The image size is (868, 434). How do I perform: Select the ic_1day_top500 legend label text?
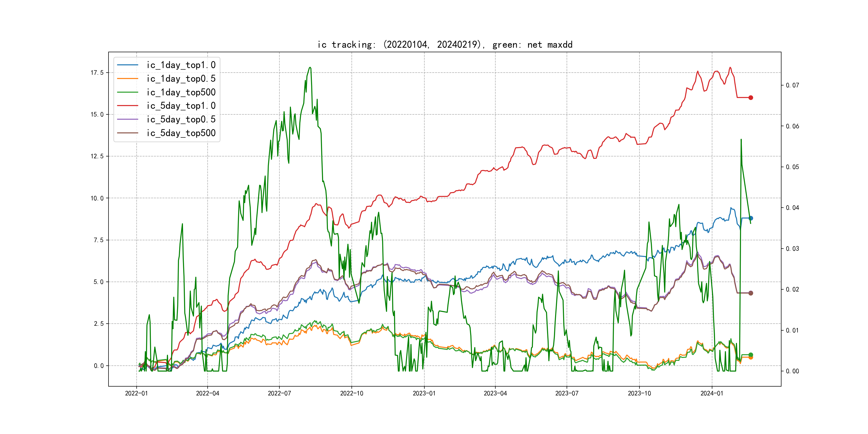(181, 92)
